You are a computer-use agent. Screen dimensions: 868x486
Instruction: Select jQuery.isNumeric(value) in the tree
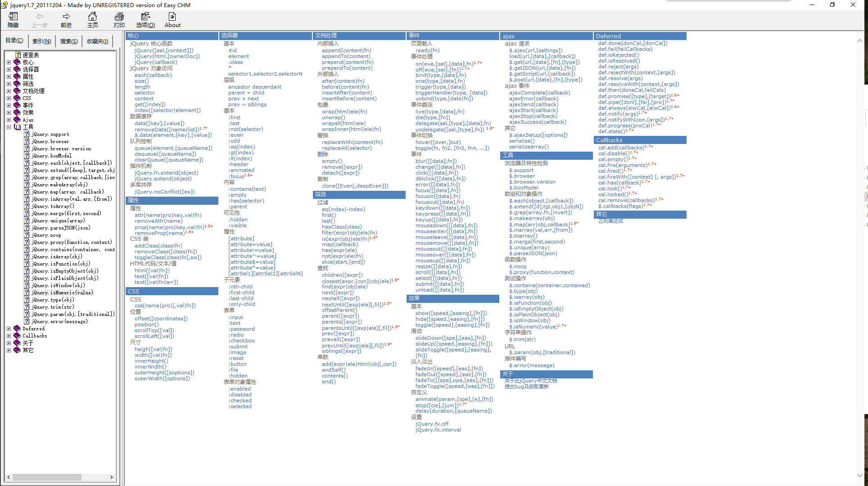click(x=62, y=292)
